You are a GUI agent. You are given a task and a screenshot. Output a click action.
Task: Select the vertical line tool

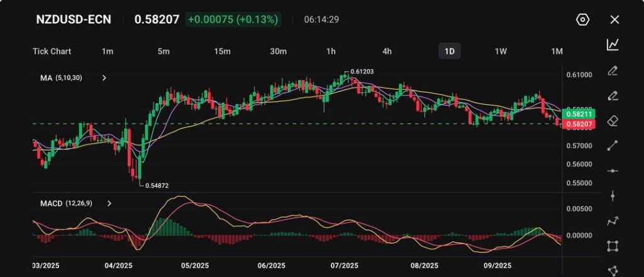(x=613, y=196)
